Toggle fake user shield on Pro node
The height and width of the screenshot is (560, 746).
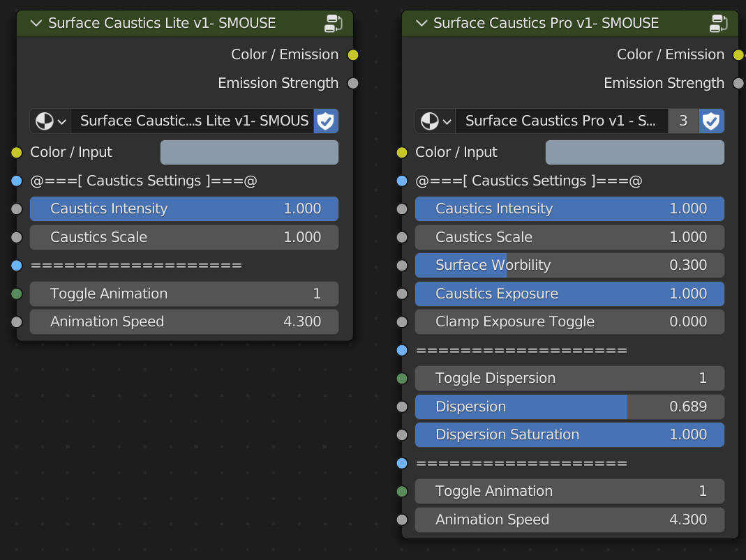point(711,121)
